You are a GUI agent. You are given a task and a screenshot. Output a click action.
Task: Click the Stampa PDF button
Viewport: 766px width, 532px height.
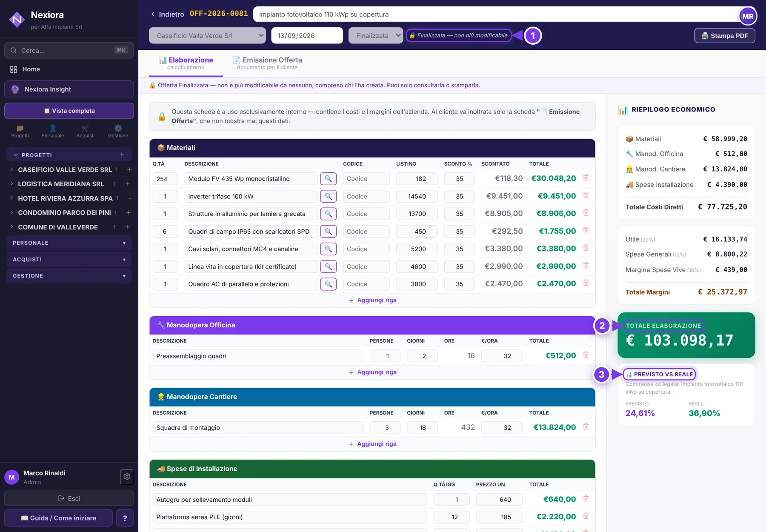point(725,36)
